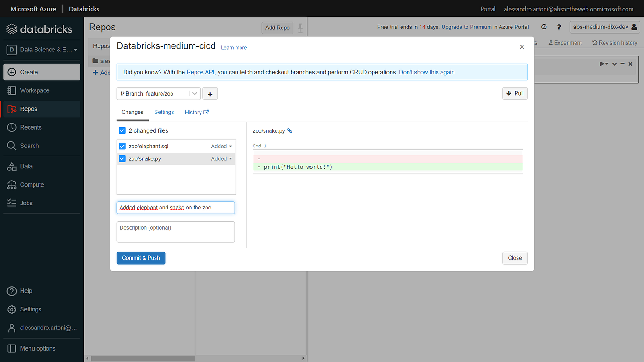Viewport: 644px width, 362px height.
Task: Copy the link icon beside zoo/snake.py
Action: (x=289, y=130)
